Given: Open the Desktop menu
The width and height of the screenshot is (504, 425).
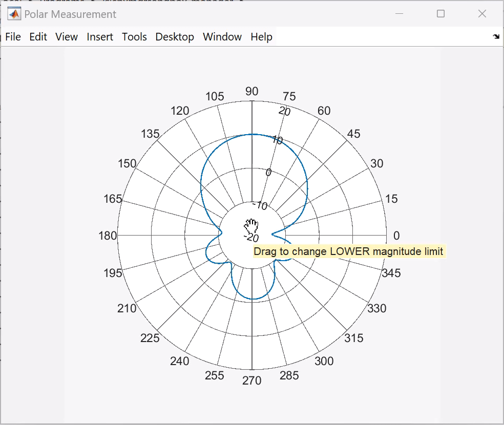Looking at the screenshot, I should 174,36.
